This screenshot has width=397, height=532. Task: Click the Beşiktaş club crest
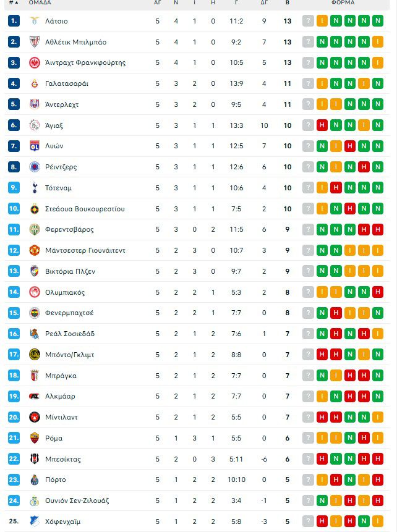[x=34, y=459]
